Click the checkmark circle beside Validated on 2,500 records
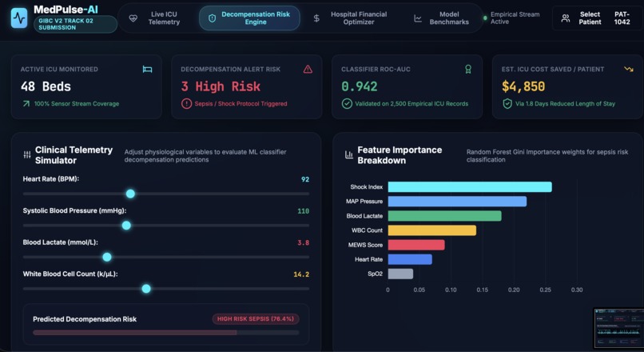 (x=347, y=104)
